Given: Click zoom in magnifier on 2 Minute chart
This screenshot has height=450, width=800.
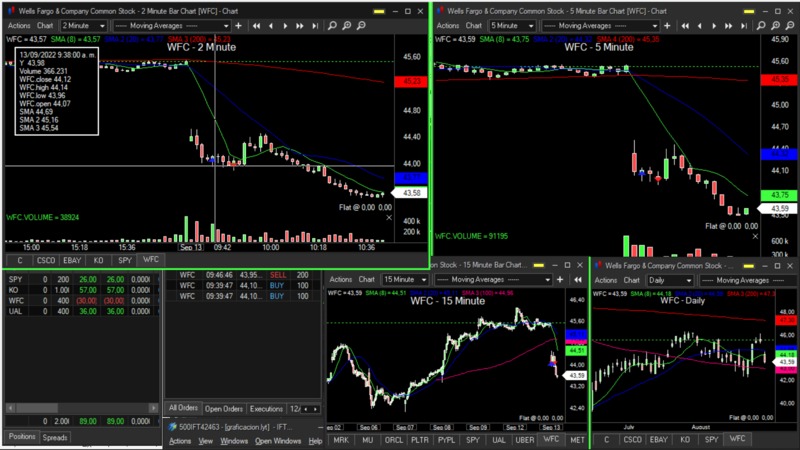Looking at the screenshot, I should [x=348, y=25].
